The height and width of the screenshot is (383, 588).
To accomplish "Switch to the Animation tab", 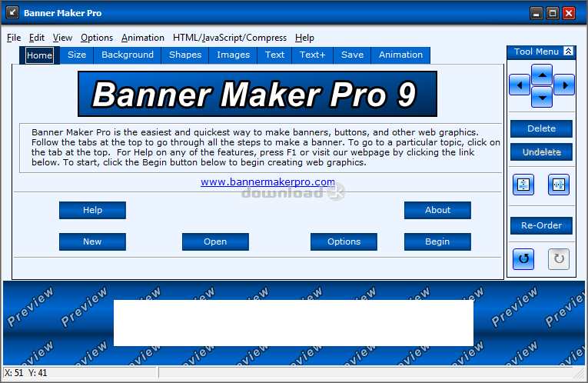I will click(401, 55).
